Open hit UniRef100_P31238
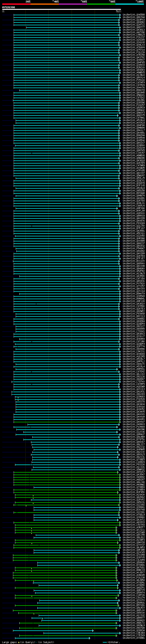Screen dimensions: 146x644 coord(133,578)
